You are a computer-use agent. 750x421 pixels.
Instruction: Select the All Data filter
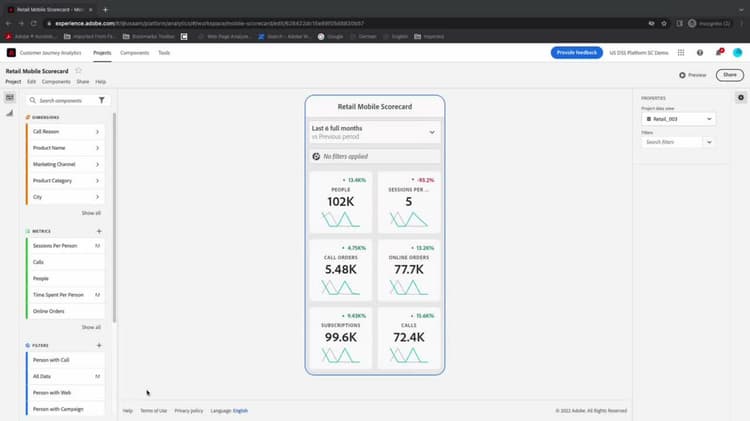(65, 377)
